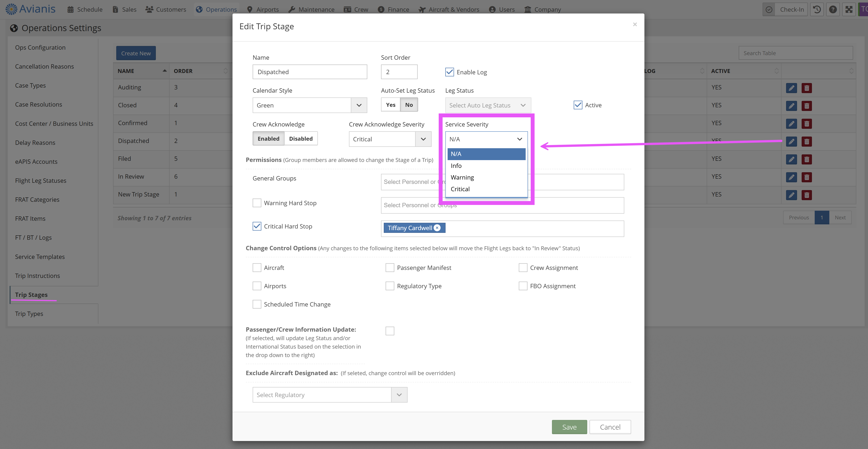This screenshot has height=449, width=868.
Task: Open the help question mark icon
Action: click(833, 9)
